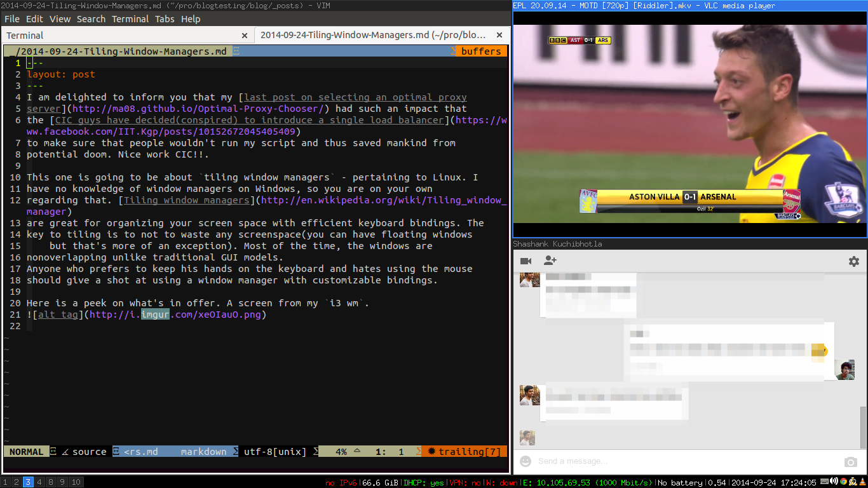The height and width of the screenshot is (488, 868).
Task: Open the Tabs menu
Action: pos(165,19)
